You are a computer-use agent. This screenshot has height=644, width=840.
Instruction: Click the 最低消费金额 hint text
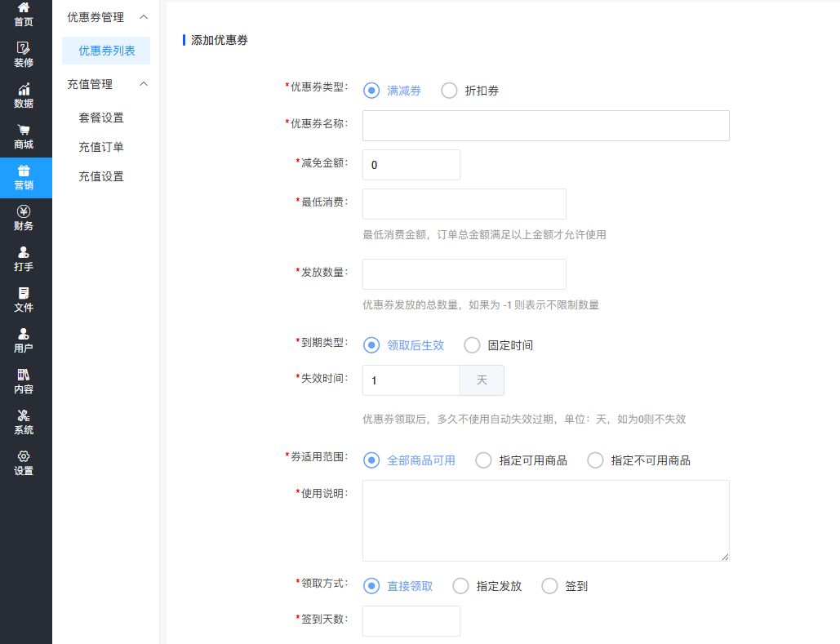click(x=484, y=235)
